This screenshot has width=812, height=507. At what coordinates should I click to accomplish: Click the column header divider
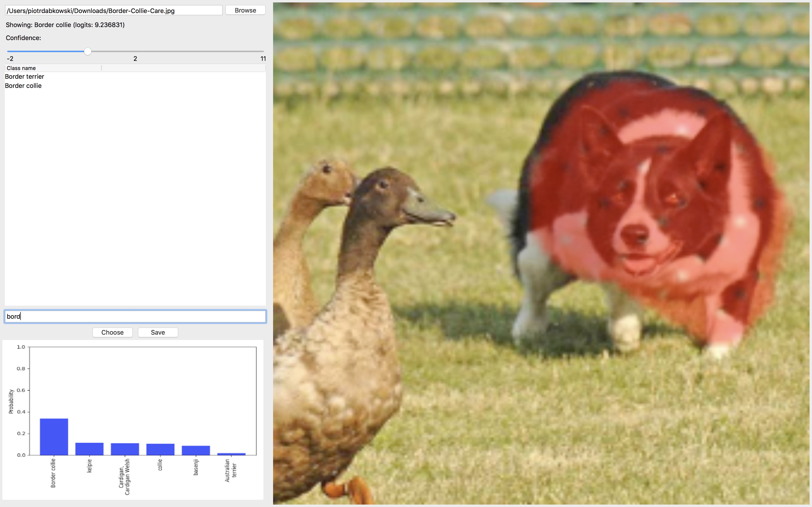pos(101,68)
